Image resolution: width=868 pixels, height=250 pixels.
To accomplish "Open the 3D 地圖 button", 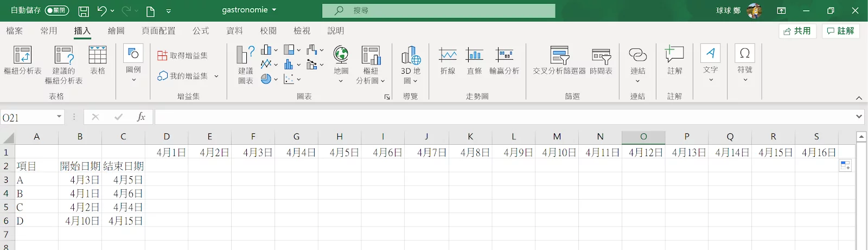I will (411, 66).
